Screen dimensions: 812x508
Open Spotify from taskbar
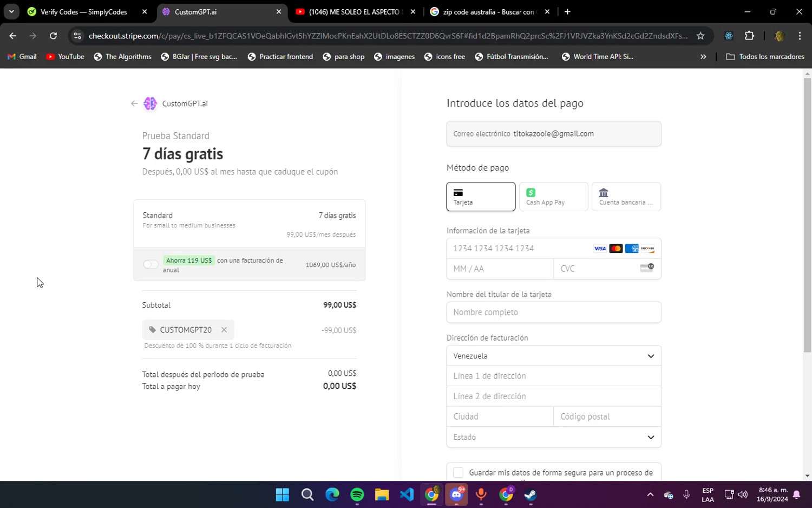click(357, 494)
